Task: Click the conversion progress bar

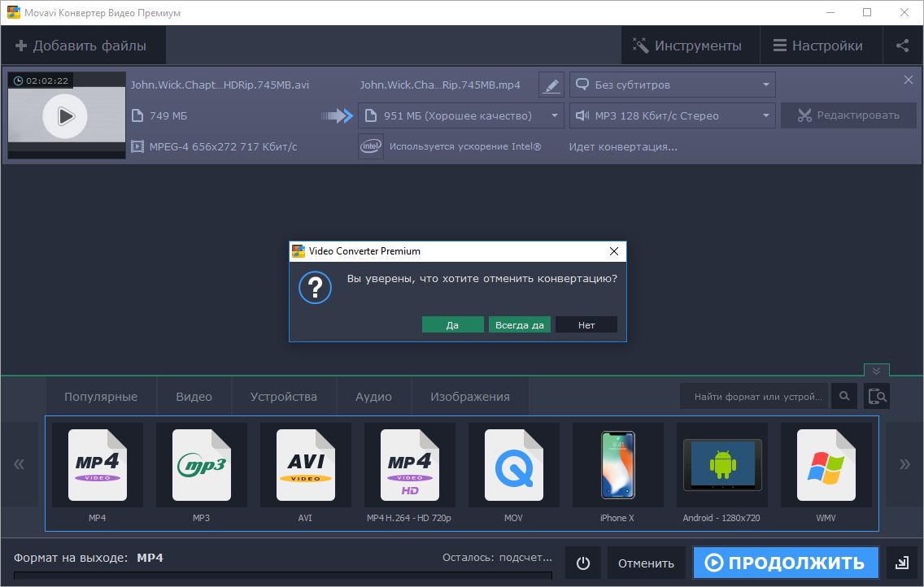Action: click(283, 575)
